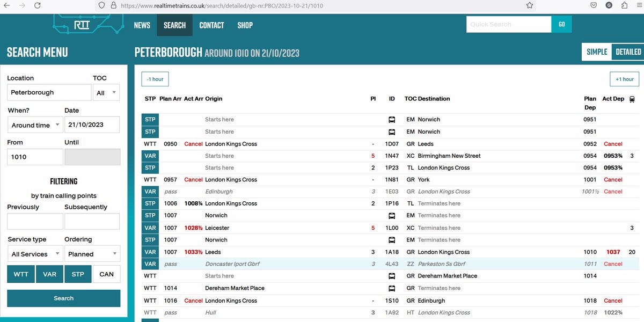This screenshot has width=644, height=322.
Task: Open the SHOP menu item
Action: [x=245, y=25]
